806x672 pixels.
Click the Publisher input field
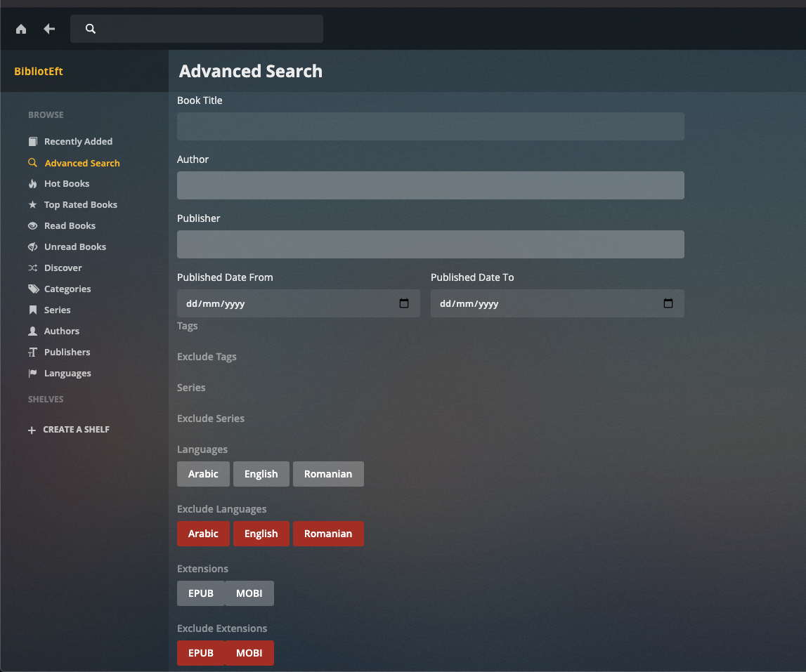point(431,244)
